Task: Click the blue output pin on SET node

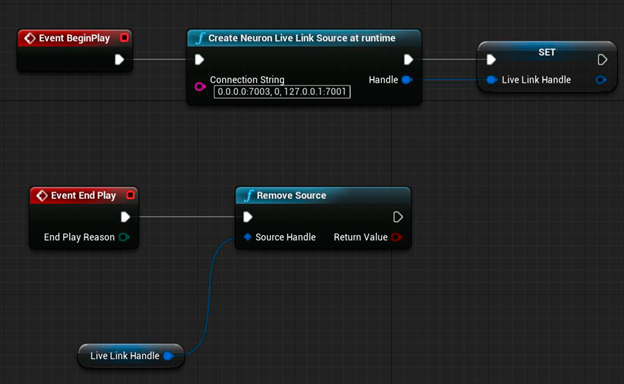Action: tap(601, 80)
